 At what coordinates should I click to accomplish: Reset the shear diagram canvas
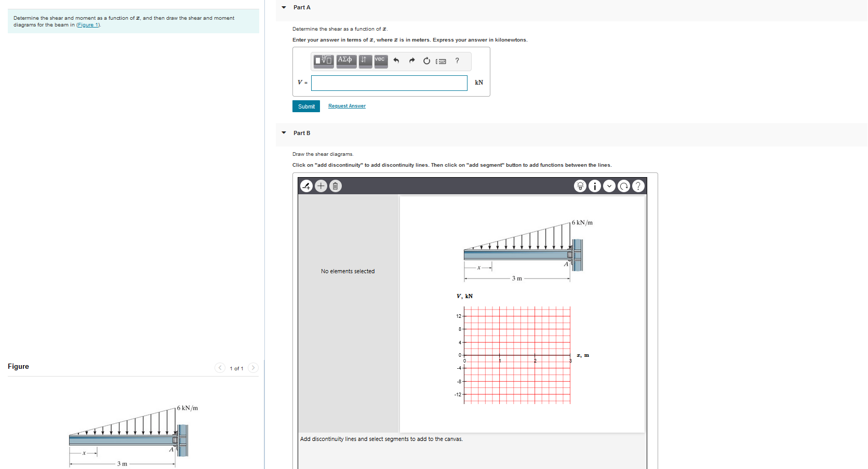point(624,186)
